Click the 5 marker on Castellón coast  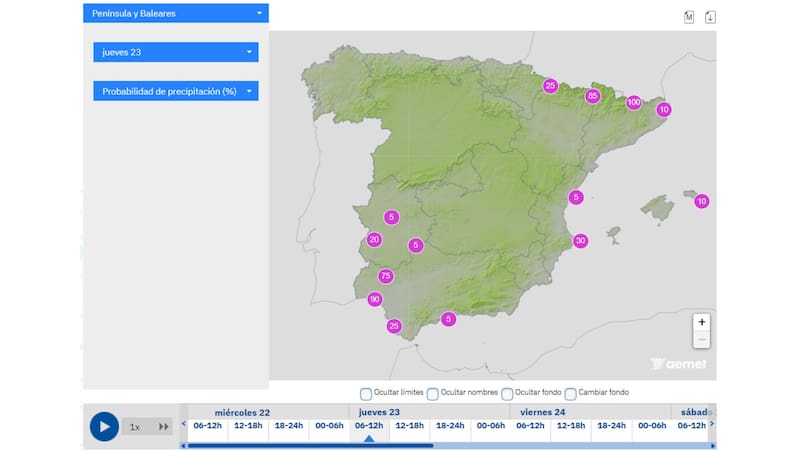point(576,197)
